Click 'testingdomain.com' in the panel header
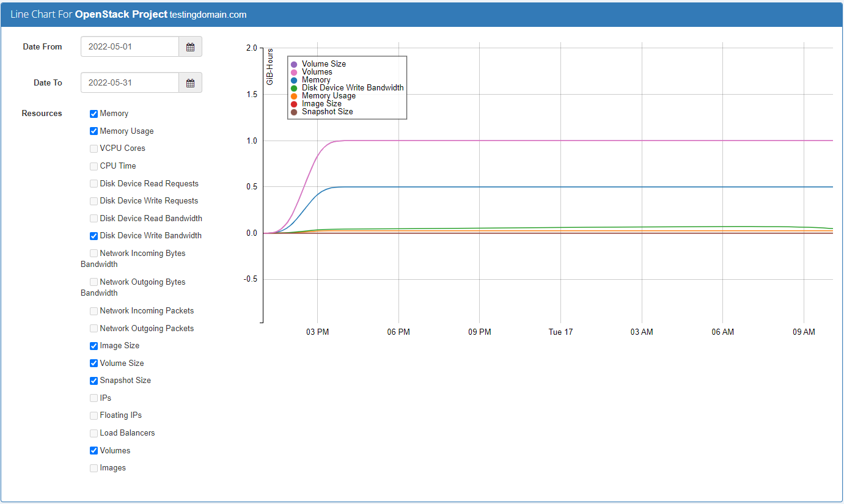This screenshot has width=844, height=504. coord(208,15)
